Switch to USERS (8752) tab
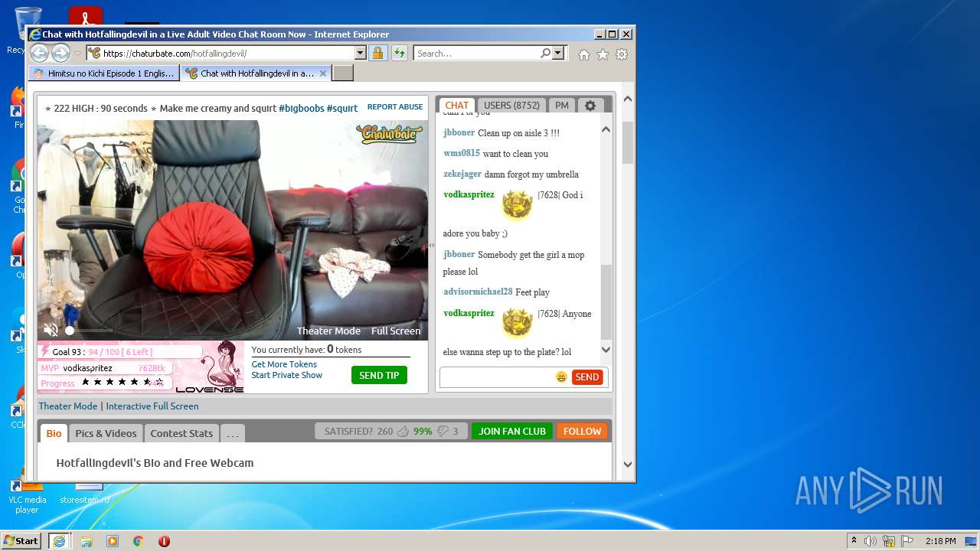 [x=511, y=106]
